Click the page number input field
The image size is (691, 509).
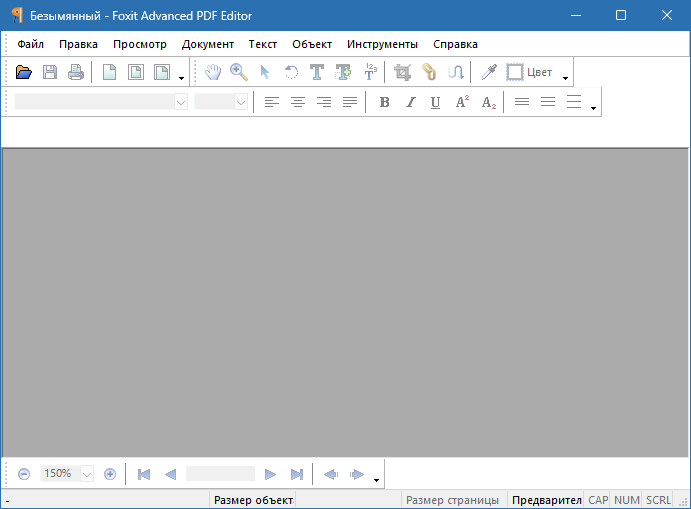pyautogui.click(x=220, y=474)
